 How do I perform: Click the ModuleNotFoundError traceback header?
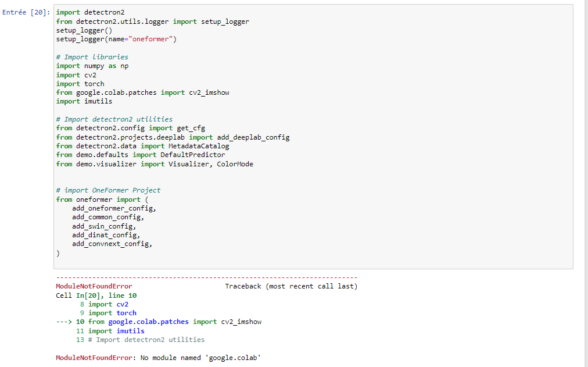coord(88,286)
